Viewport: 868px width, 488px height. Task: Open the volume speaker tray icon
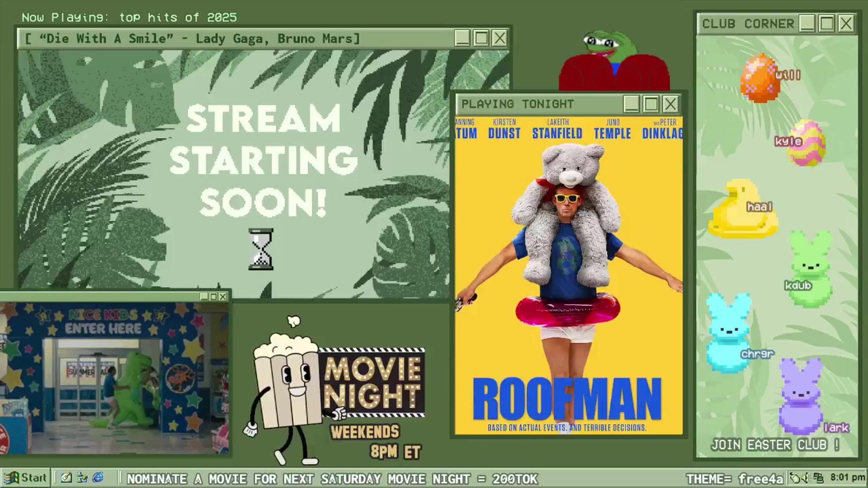pyautogui.click(x=806, y=478)
